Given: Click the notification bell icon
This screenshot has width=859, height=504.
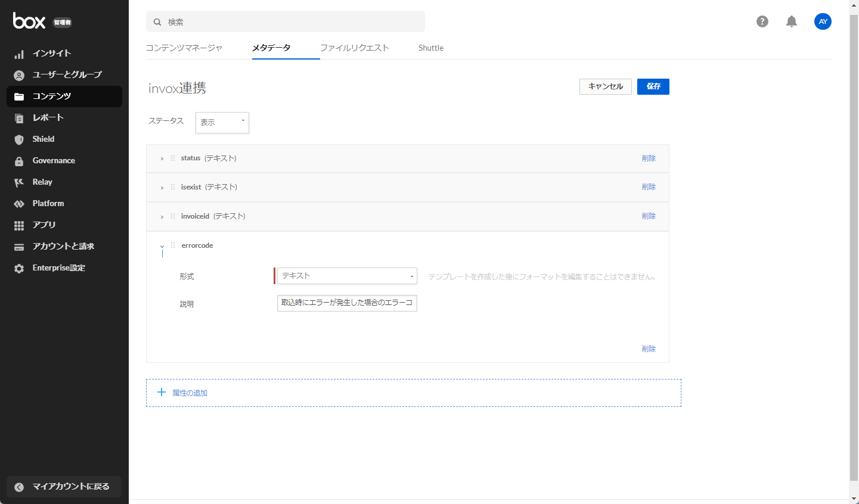Looking at the screenshot, I should [792, 21].
